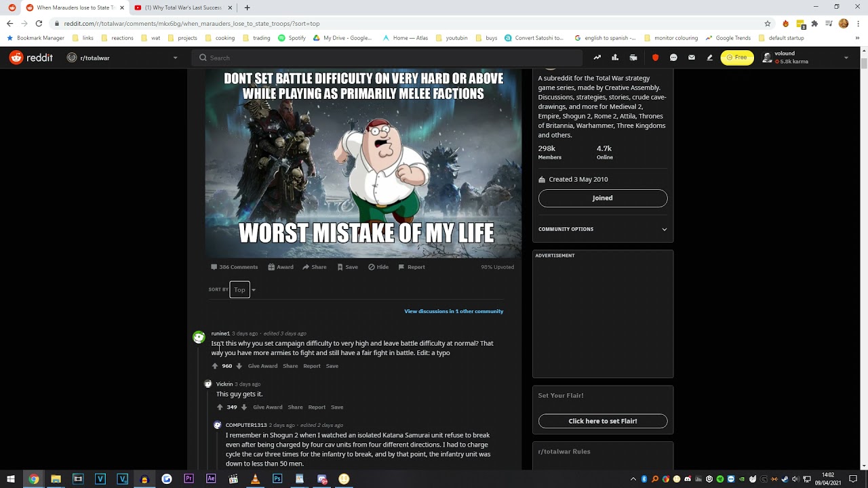Open Reddit Live icon in the header
Image resolution: width=868 pixels, height=488 pixels.
633,58
